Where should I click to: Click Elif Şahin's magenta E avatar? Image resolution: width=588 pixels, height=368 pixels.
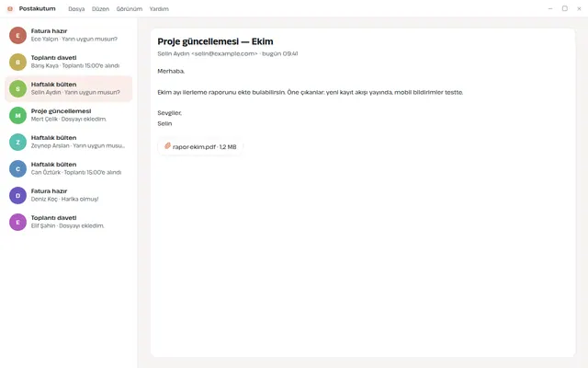tap(17, 222)
